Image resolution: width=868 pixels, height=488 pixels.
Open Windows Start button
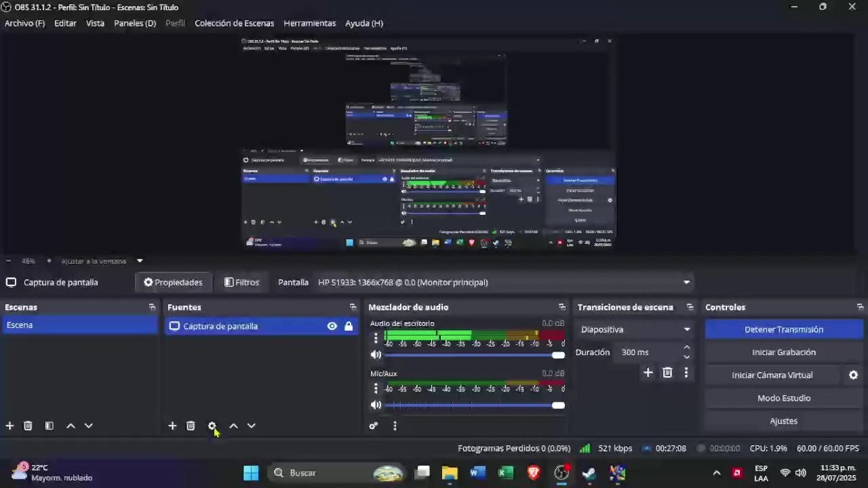251,473
